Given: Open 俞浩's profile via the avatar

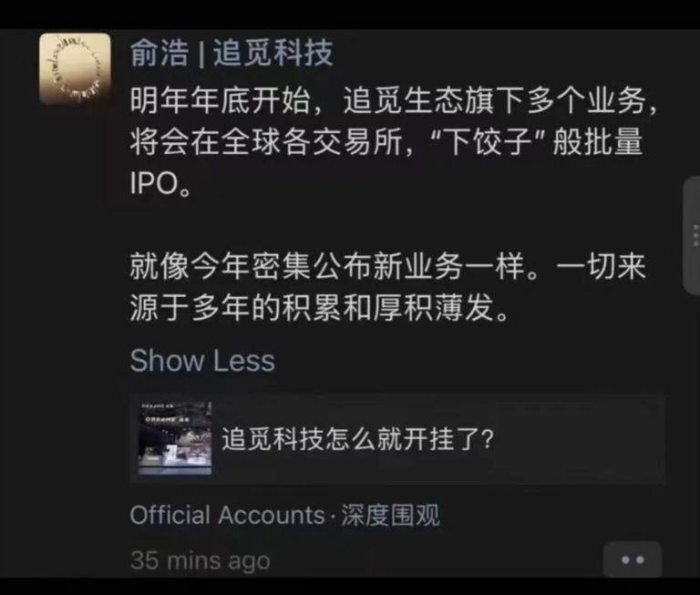Looking at the screenshot, I should click(75, 68).
